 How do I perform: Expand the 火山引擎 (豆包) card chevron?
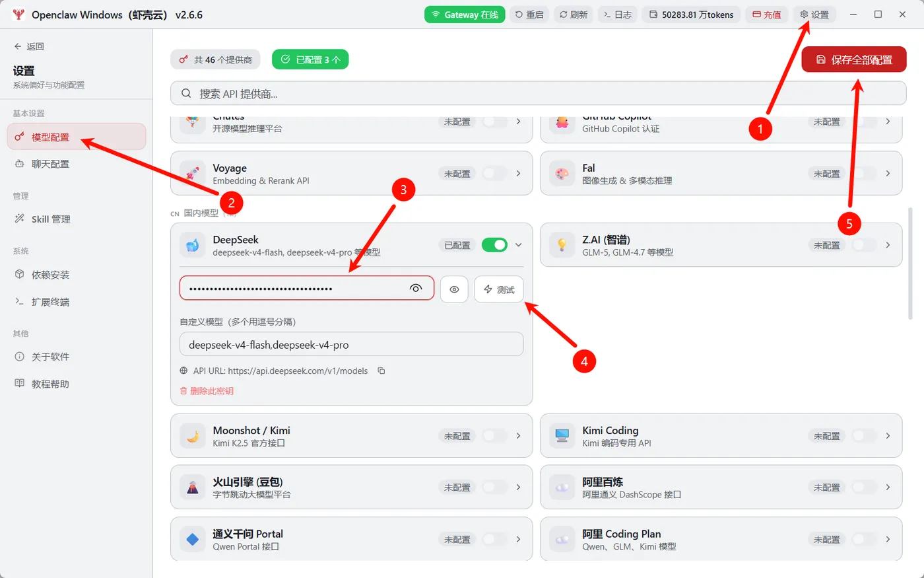(x=519, y=488)
